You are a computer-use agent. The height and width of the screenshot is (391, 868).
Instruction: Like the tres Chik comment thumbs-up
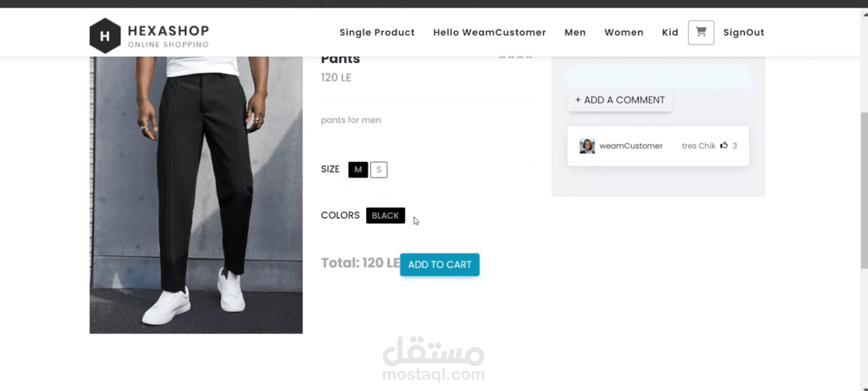tap(724, 146)
